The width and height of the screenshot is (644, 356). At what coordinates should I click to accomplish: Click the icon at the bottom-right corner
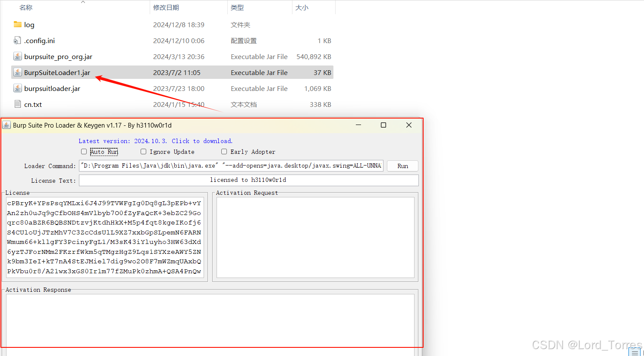[635, 352]
